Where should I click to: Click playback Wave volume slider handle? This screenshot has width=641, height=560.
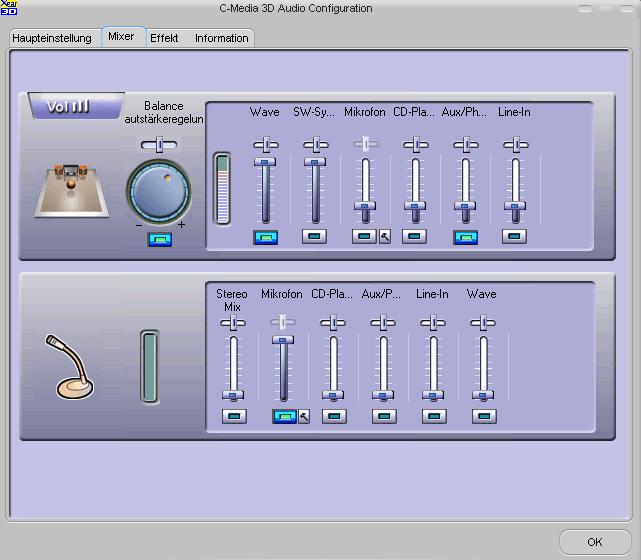(265, 162)
